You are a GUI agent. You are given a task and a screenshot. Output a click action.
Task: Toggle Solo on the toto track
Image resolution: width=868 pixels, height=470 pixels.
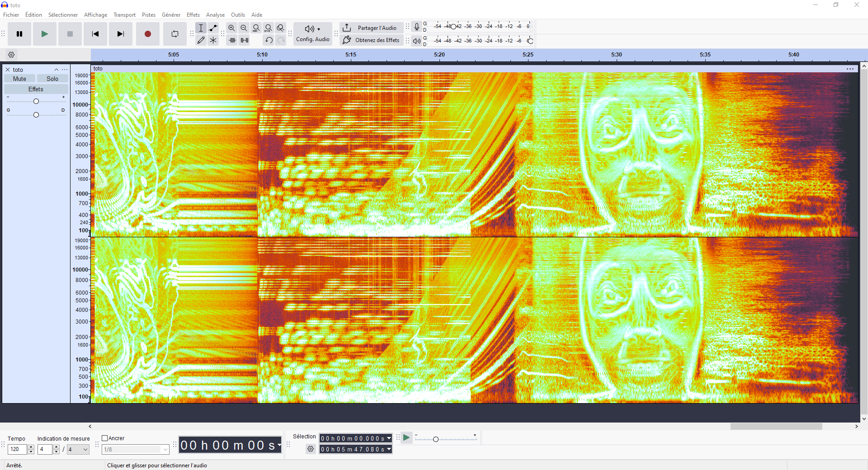click(x=52, y=79)
